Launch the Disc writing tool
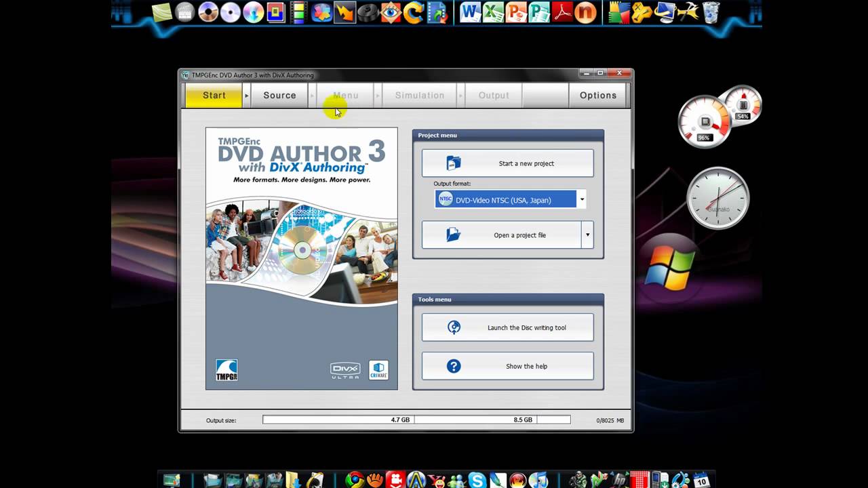 pos(507,327)
